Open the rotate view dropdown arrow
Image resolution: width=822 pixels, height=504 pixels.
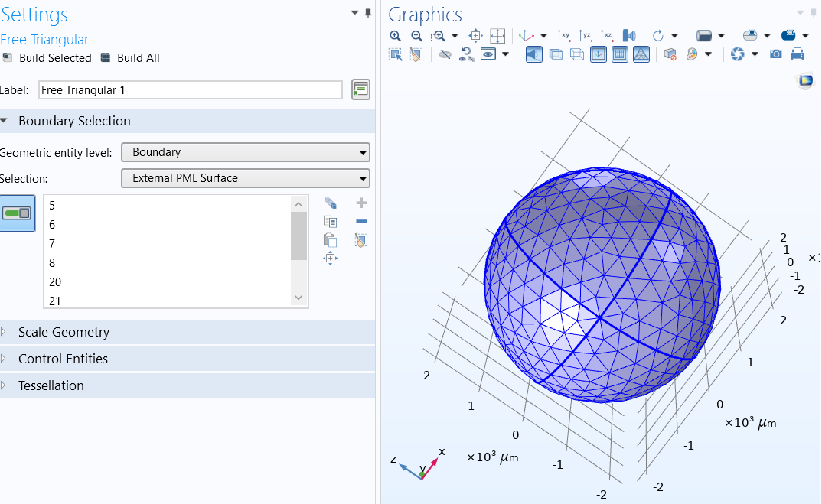pos(675,36)
